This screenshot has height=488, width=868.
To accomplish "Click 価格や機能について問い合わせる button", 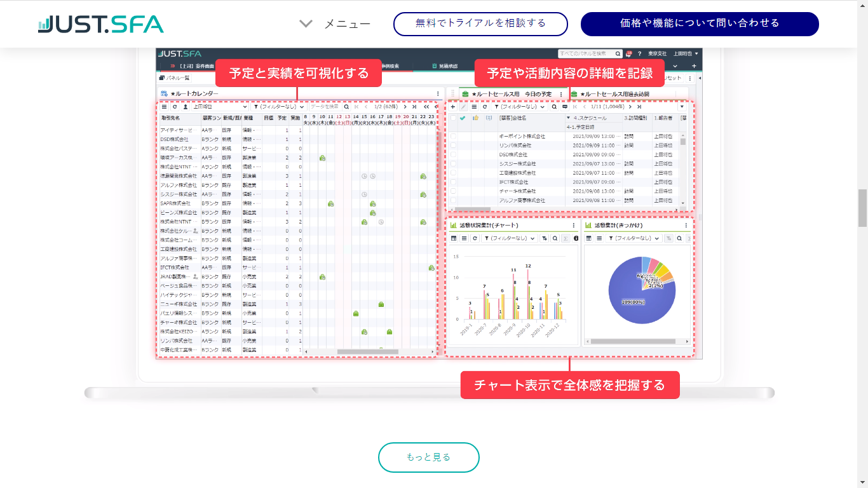I will 700,24.
